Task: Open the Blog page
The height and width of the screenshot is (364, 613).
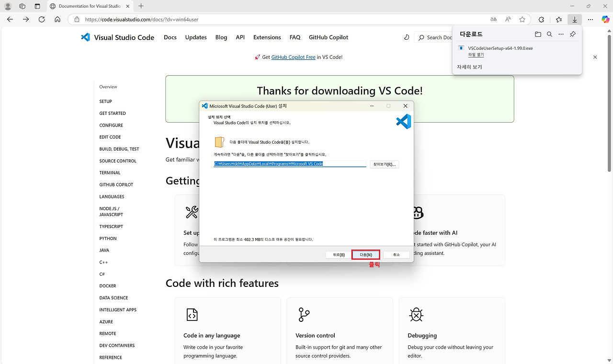Action: pyautogui.click(x=221, y=37)
